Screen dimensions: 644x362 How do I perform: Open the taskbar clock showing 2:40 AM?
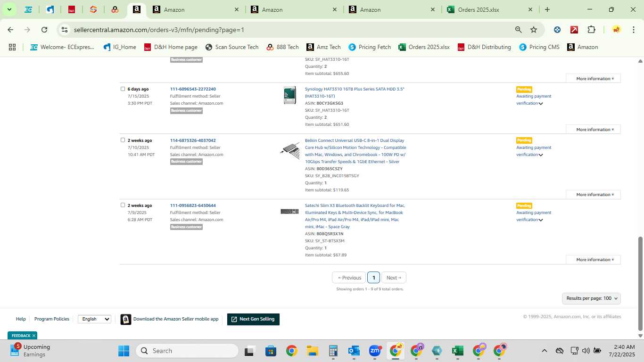coord(621,351)
